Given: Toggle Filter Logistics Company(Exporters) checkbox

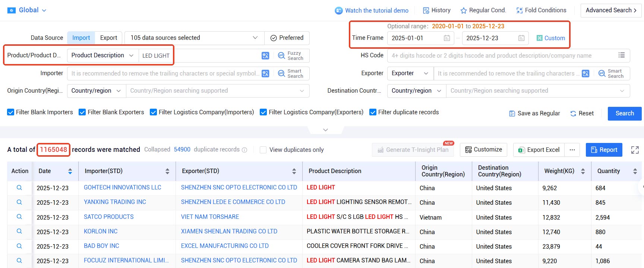Looking at the screenshot, I should tap(263, 112).
